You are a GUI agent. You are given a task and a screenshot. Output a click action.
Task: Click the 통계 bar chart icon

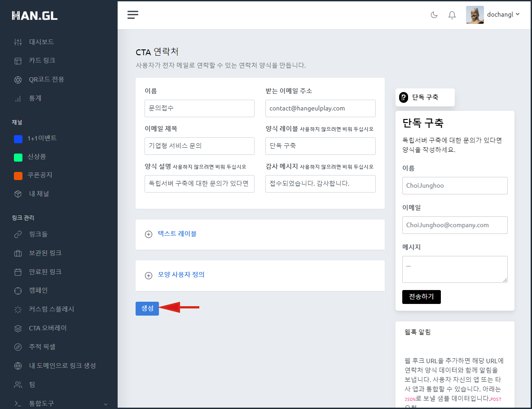tap(18, 99)
